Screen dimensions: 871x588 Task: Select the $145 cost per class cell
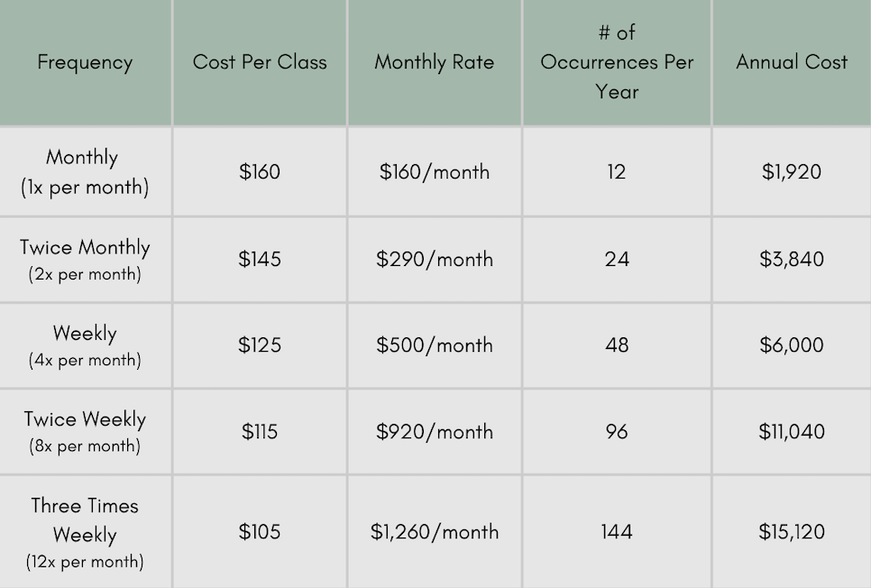pyautogui.click(x=260, y=260)
